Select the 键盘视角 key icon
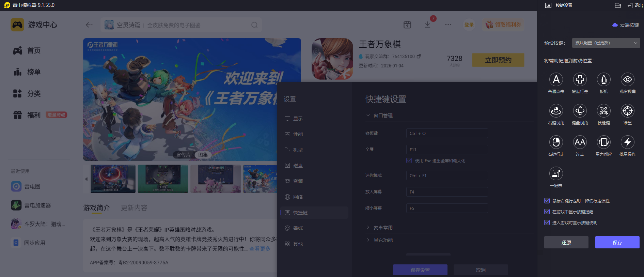The height and width of the screenshot is (277, 644). [580, 111]
